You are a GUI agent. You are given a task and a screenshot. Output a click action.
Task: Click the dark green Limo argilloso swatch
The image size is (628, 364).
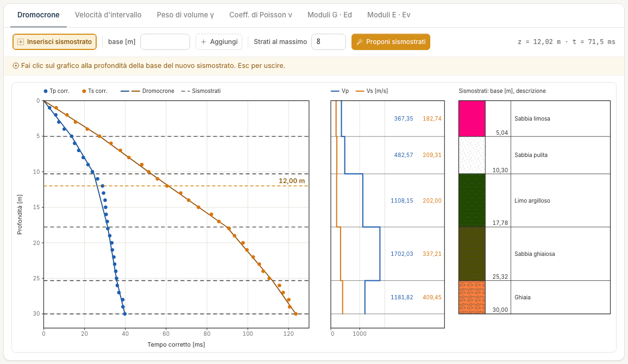(472, 200)
